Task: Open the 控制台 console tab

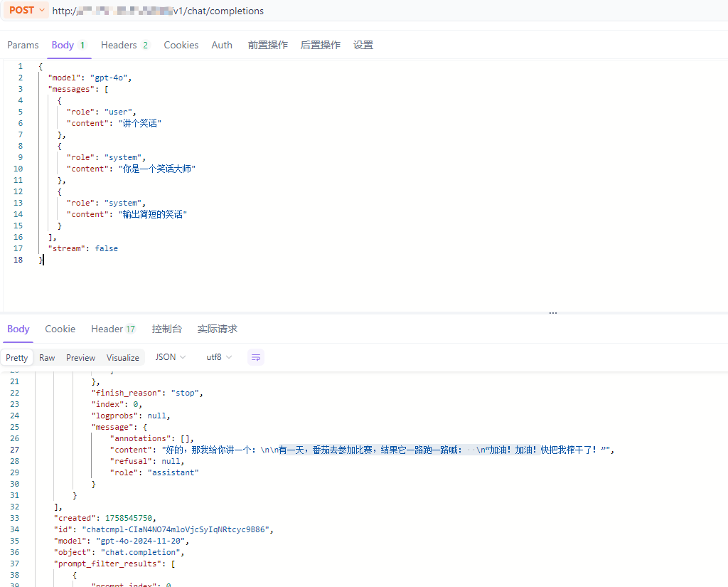Action: (166, 329)
